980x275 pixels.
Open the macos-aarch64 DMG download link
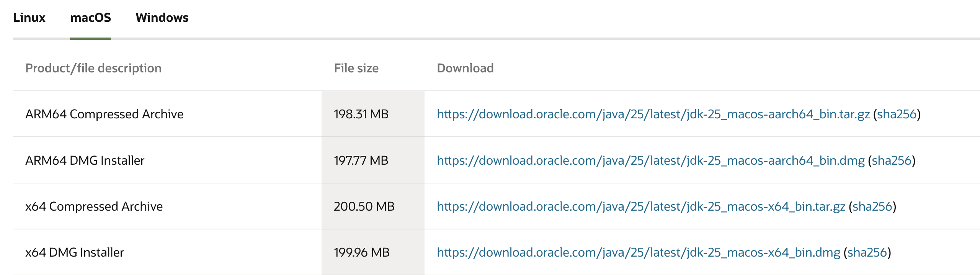click(650, 160)
